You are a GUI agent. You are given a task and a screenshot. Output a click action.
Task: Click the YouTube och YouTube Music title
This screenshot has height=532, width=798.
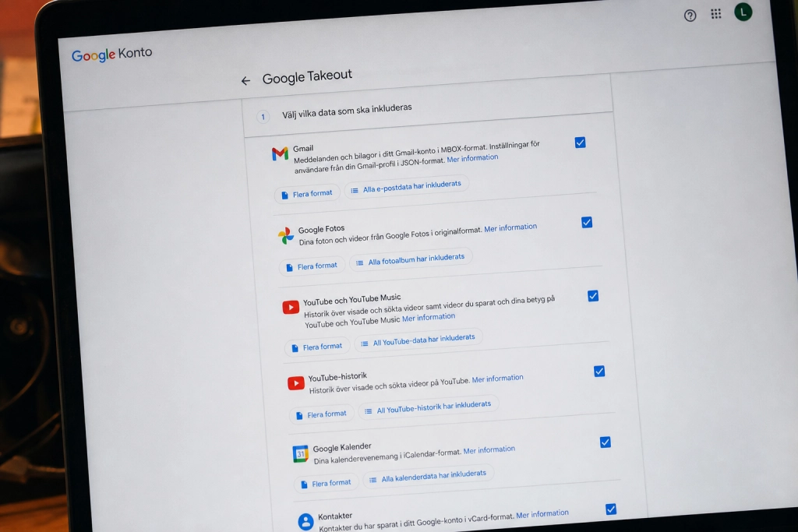click(351, 300)
